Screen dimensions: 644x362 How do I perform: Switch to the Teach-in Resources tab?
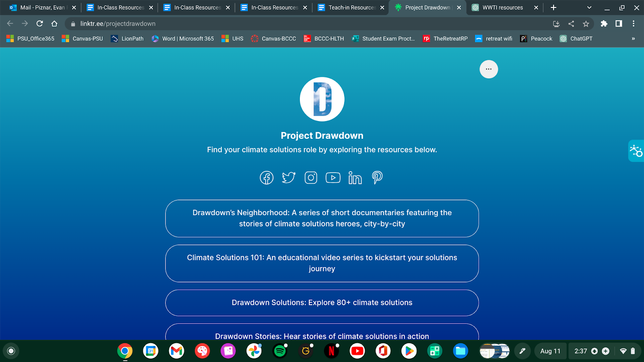tap(350, 8)
